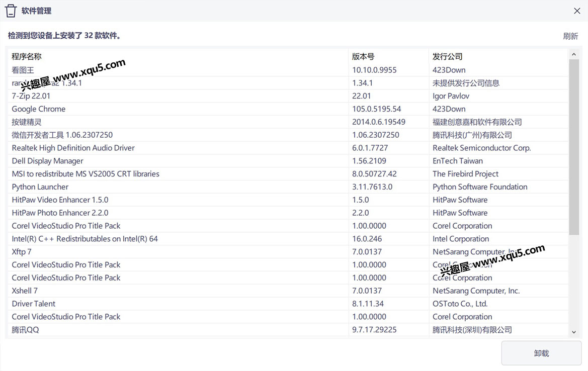The height and width of the screenshot is (371, 588).
Task: Select the Google Chrome entry
Action: (x=39, y=109)
